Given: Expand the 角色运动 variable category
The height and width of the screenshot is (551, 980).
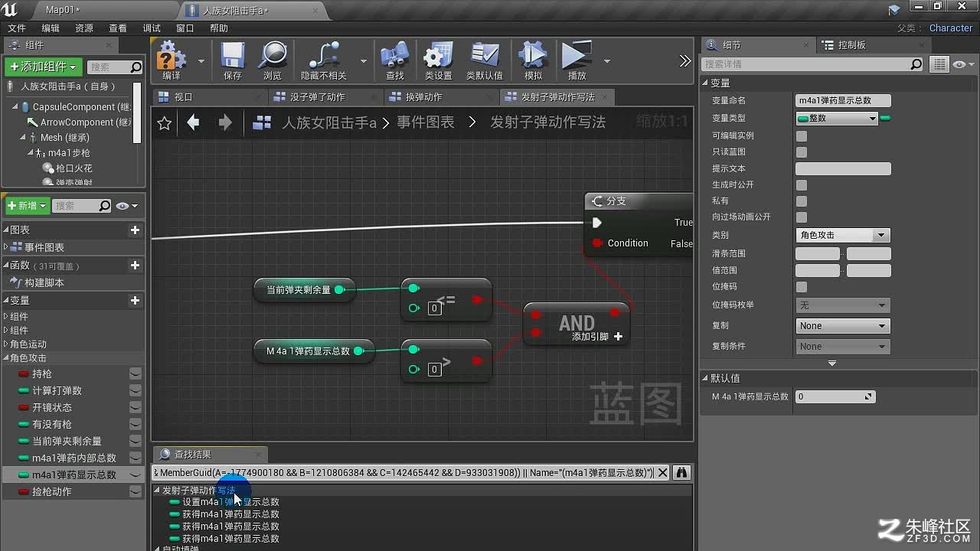Looking at the screenshot, I should point(6,344).
